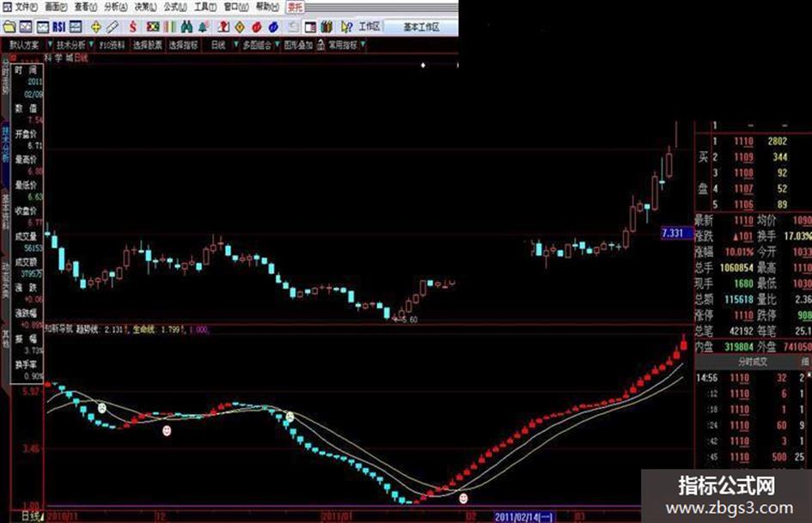Click the alarm bell alert icon
Viewport: 812px width, 523px height.
[203, 27]
